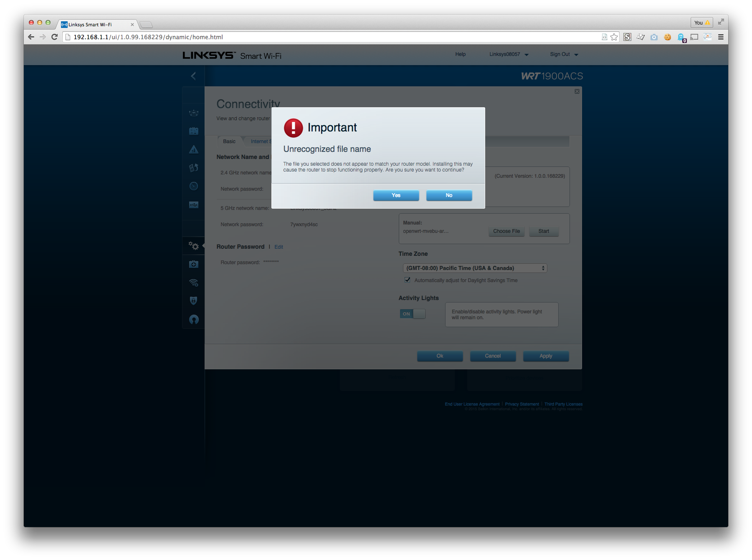The height and width of the screenshot is (560, 752).
Task: Click Yes in the Important dialog
Action: click(396, 195)
